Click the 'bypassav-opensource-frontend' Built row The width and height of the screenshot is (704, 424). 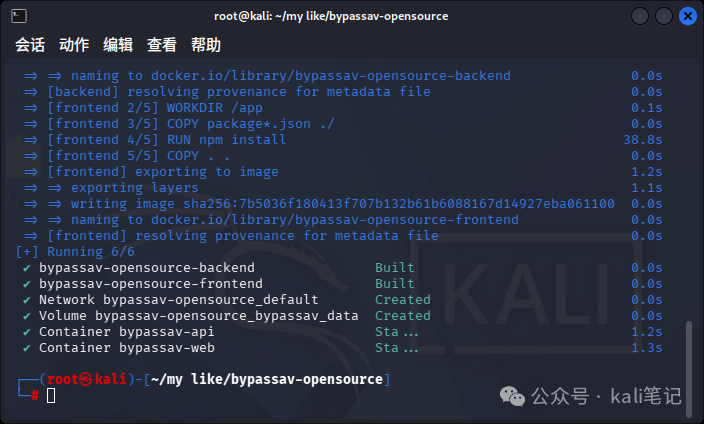pyautogui.click(x=343, y=284)
